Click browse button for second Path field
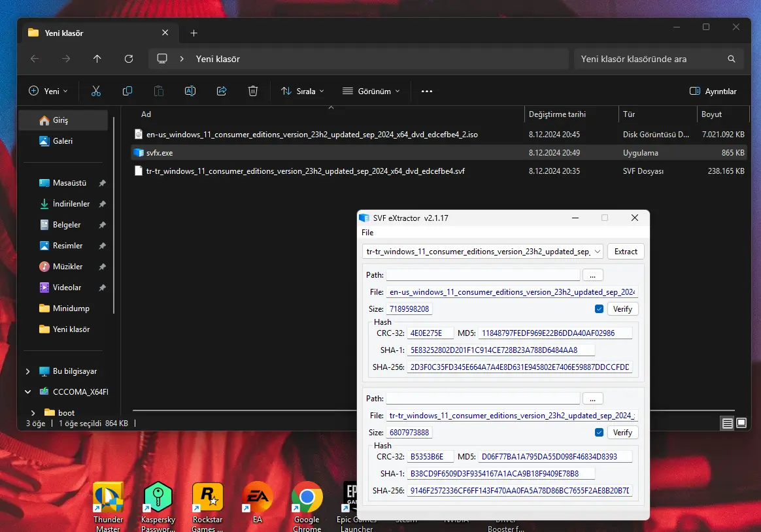The width and height of the screenshot is (761, 532). 592,399
